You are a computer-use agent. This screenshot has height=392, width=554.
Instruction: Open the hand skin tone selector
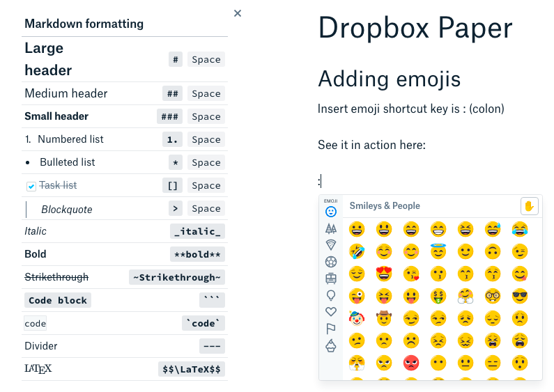point(530,206)
